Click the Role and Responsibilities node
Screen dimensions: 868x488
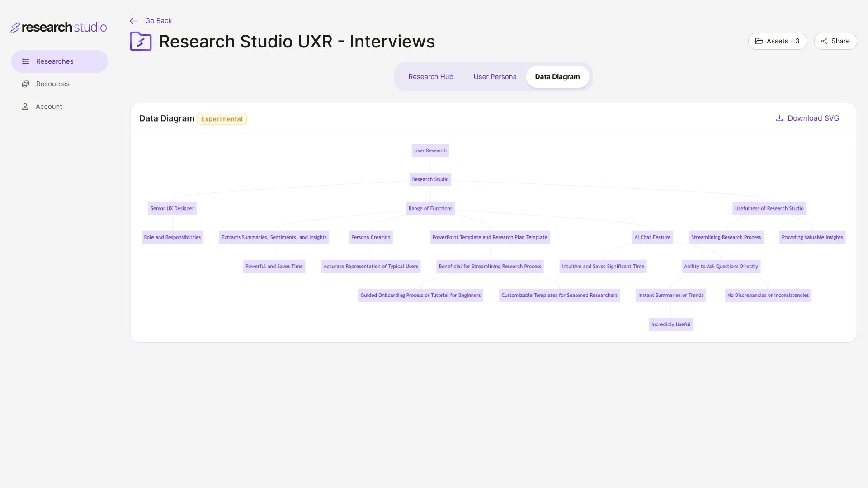172,237
